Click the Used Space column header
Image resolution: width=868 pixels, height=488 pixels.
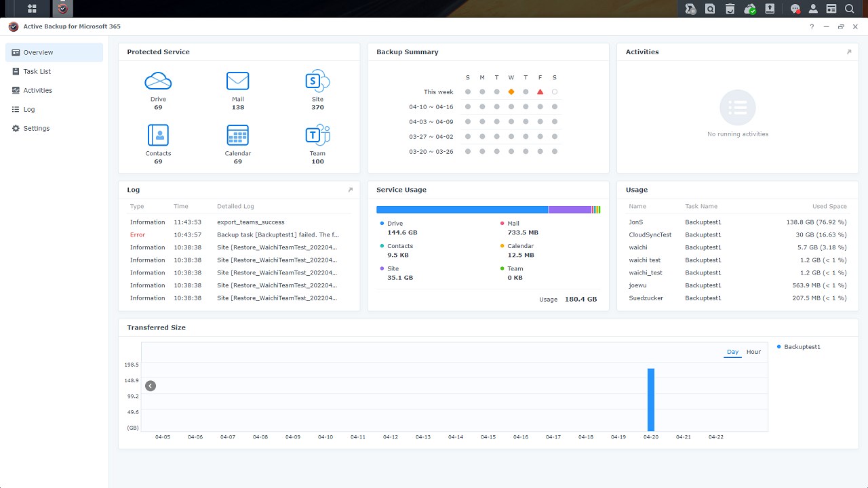829,206
